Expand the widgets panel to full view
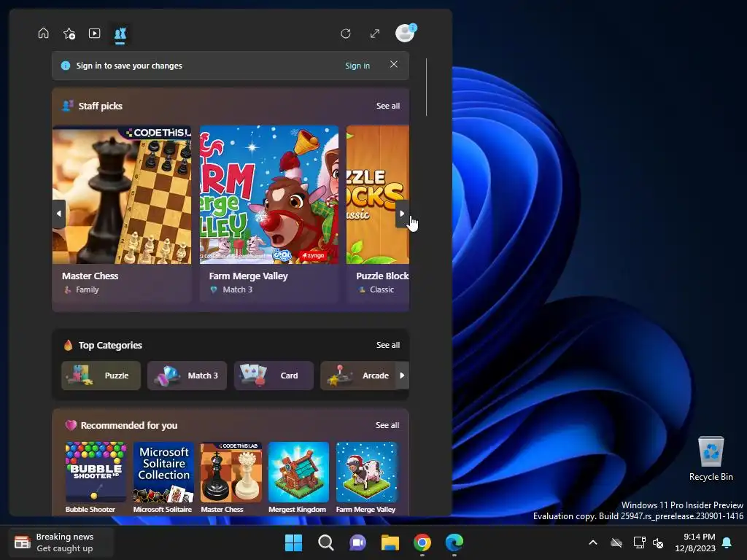The image size is (747, 560). [375, 34]
